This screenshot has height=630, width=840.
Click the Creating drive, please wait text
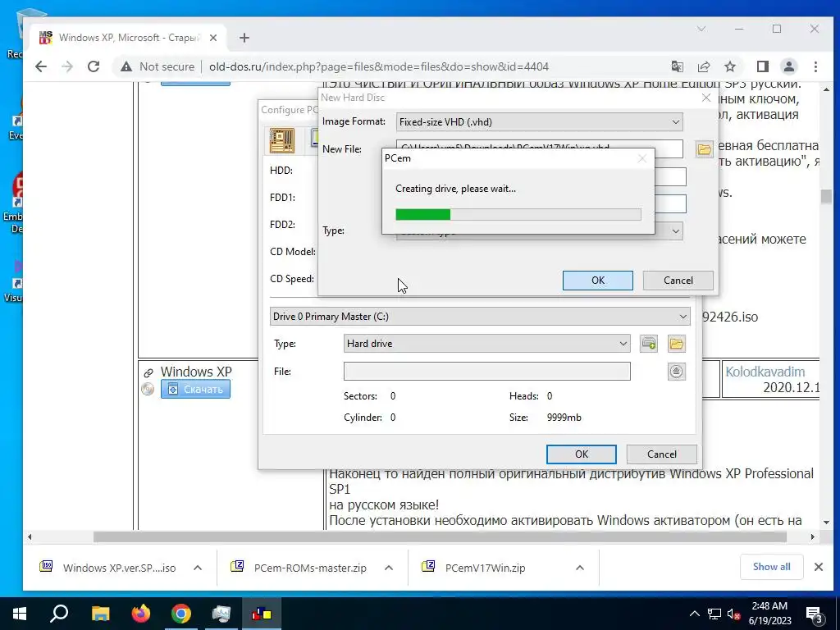click(x=455, y=189)
